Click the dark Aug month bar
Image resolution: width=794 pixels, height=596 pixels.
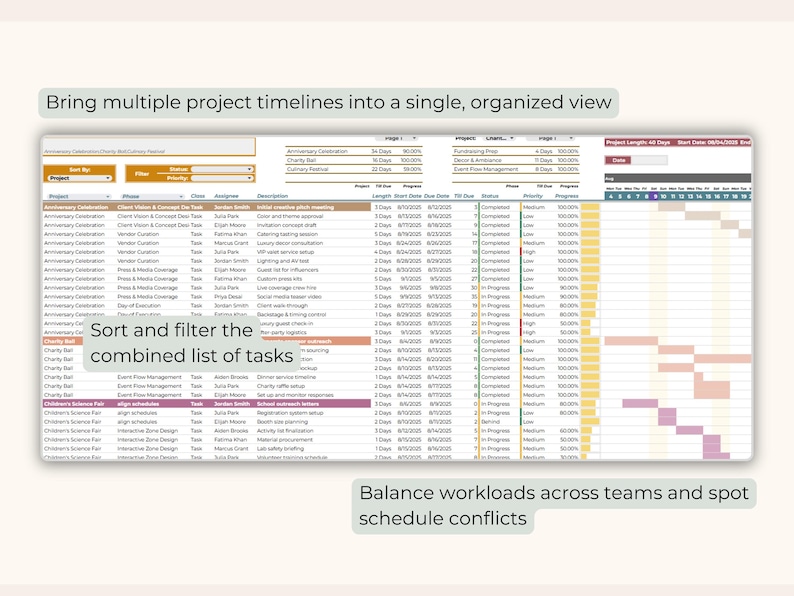pos(678,178)
